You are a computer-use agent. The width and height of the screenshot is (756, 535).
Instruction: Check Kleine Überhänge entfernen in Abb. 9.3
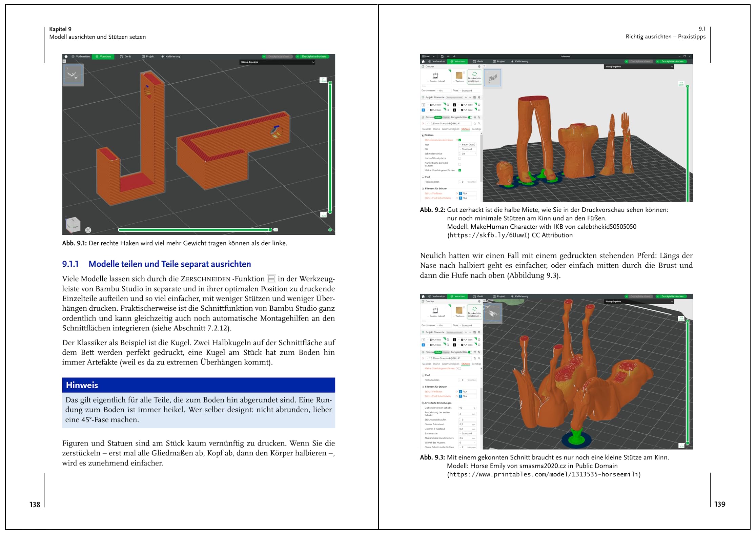pyautogui.click(x=460, y=368)
